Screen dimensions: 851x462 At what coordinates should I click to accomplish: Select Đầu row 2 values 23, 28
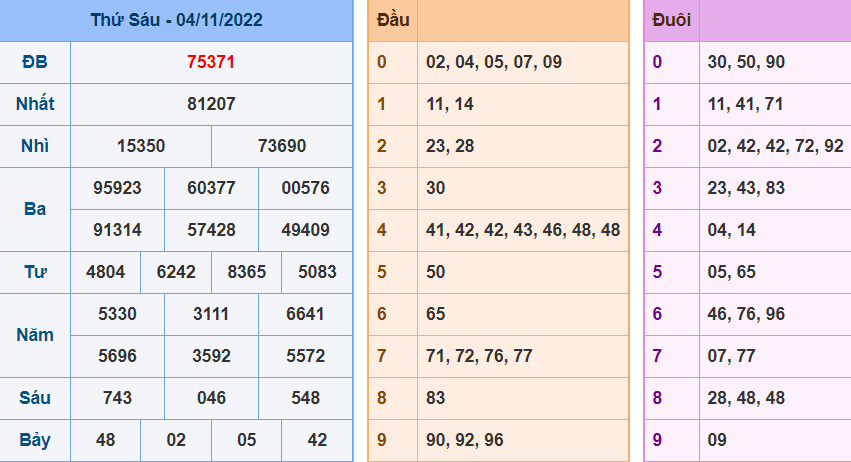(x=450, y=146)
